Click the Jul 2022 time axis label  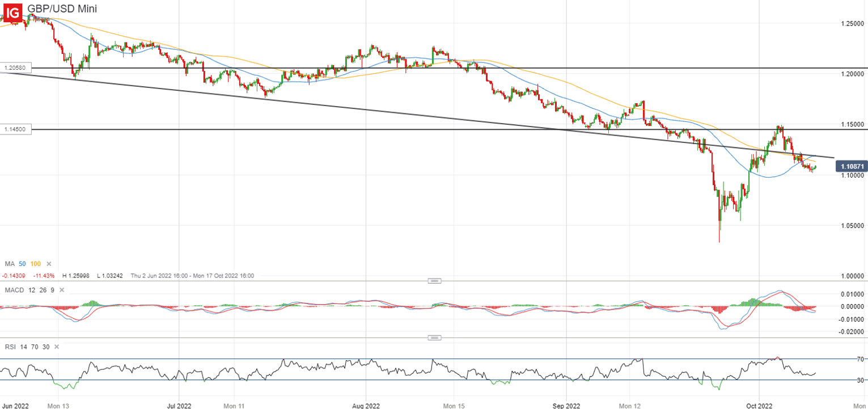coord(179,406)
